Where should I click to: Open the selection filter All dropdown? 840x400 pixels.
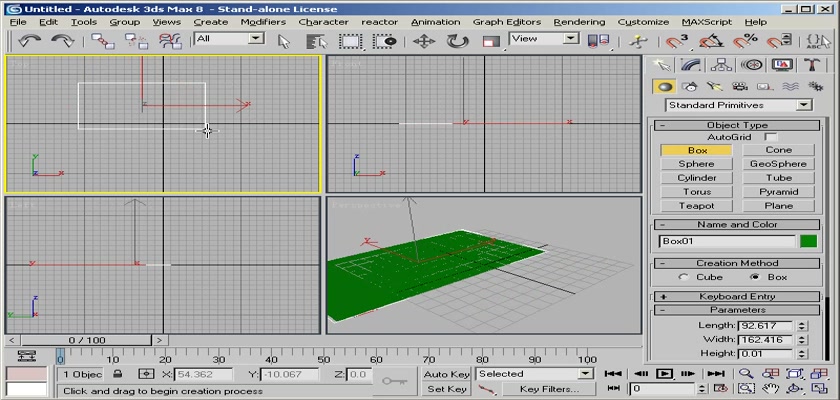(229, 39)
